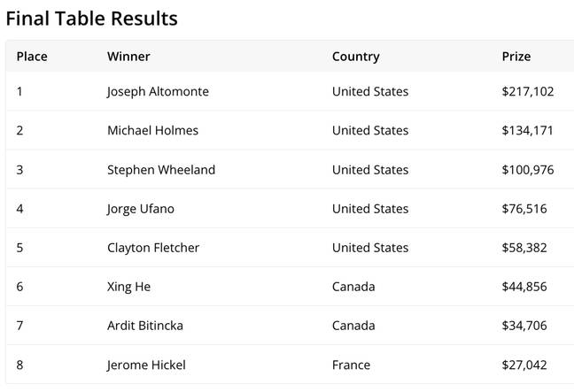Click the name Jorge Ufano
This screenshot has height=392, width=574.
pos(141,209)
